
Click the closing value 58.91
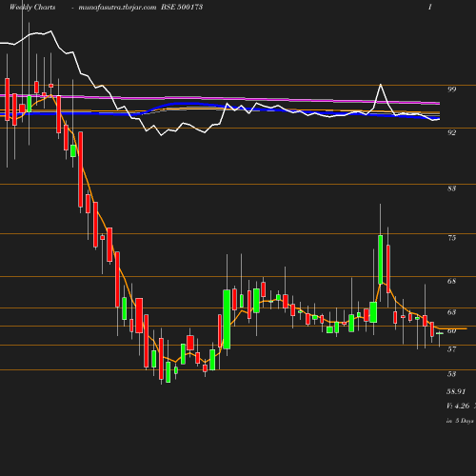click(x=456, y=391)
